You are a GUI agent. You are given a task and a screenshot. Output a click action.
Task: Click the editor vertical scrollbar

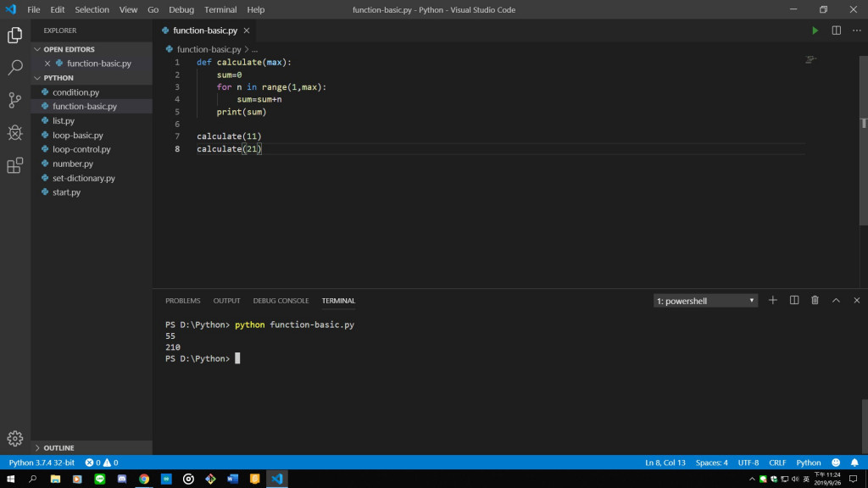tap(864, 141)
